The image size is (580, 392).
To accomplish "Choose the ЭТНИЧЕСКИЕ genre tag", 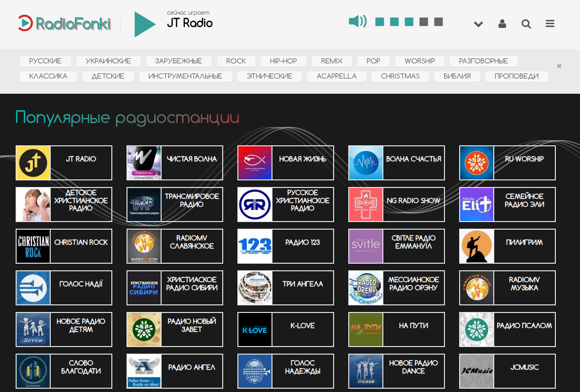I will [x=270, y=76].
